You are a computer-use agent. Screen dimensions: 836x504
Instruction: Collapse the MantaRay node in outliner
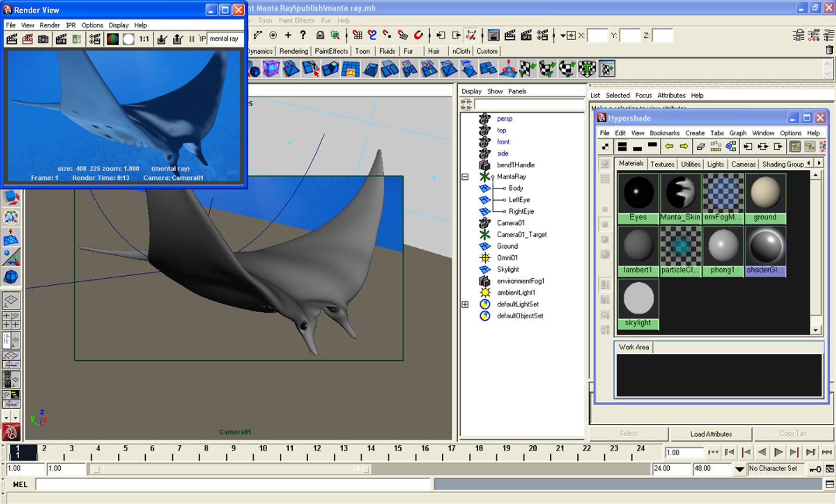coord(465,177)
